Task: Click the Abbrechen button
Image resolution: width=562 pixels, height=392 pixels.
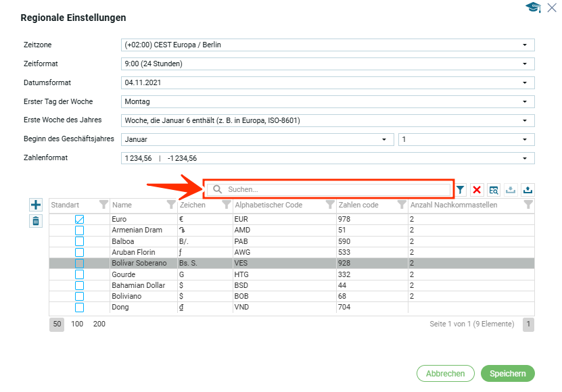Action: [445, 374]
